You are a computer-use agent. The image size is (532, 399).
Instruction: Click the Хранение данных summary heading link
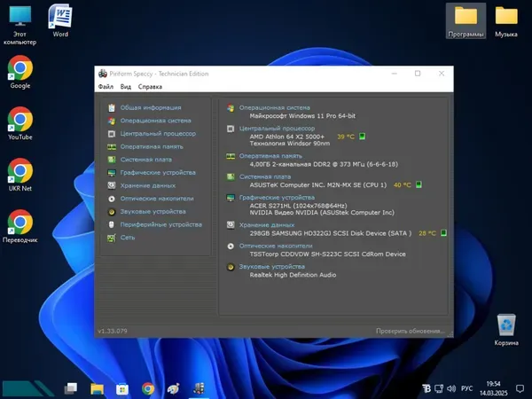click(267, 225)
